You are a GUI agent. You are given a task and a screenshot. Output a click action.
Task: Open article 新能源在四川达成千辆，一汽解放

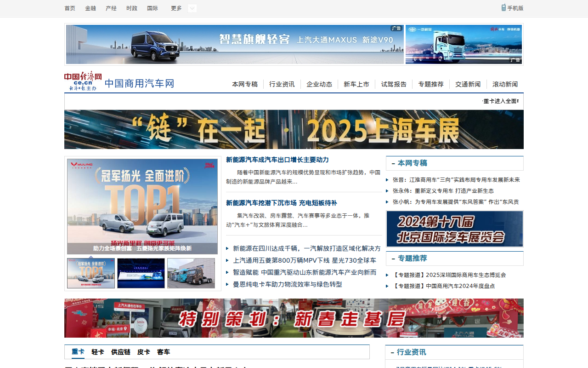[307, 248]
